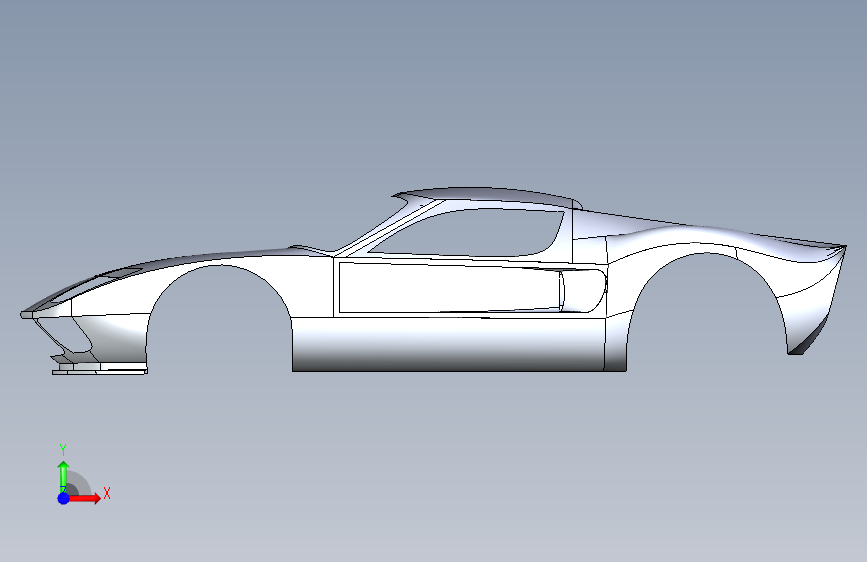Select the side air intake scoop behind the door
Image resolution: width=867 pixels, height=562 pixels.
583,290
